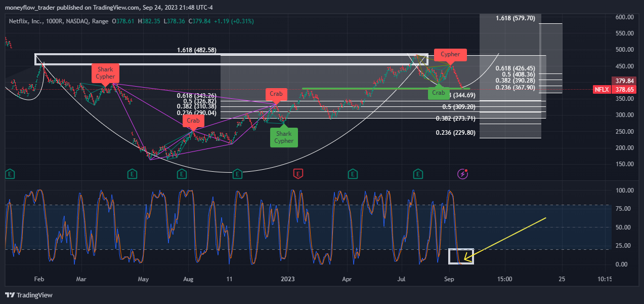Click the 1.618 (579.70) Fibonacci label
Viewport: 644px width, 304px height.
pos(515,18)
